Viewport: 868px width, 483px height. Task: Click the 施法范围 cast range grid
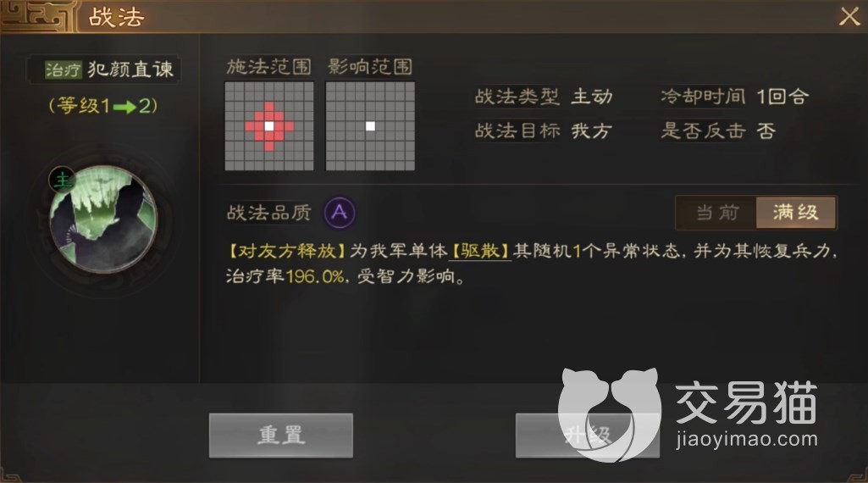(x=269, y=126)
